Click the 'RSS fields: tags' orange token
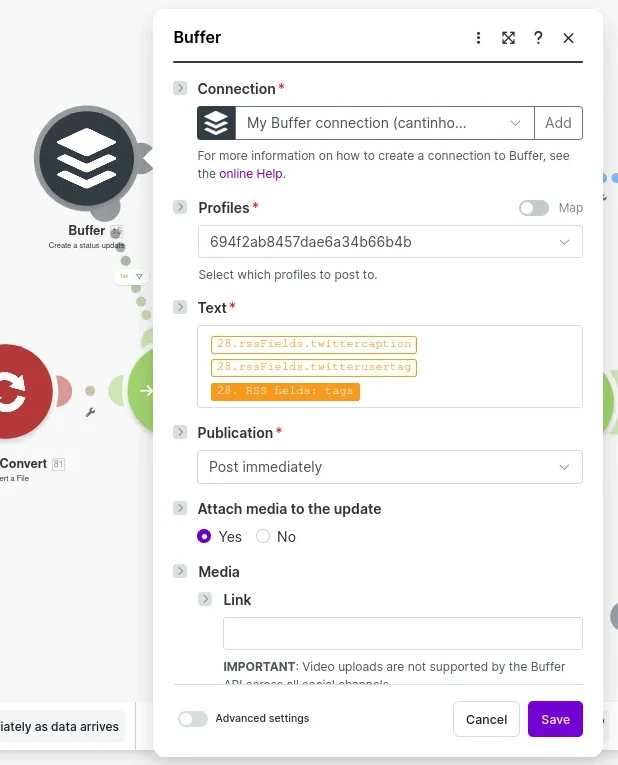This screenshot has width=618, height=765. [285, 391]
